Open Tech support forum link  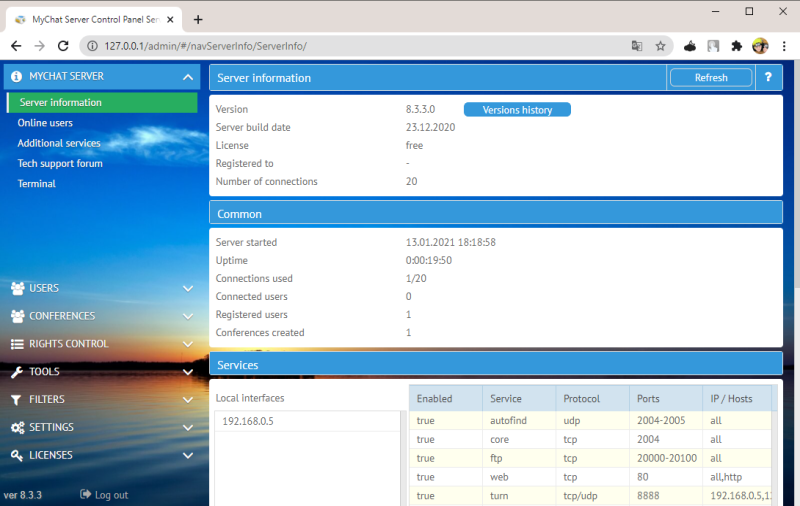tap(60, 164)
